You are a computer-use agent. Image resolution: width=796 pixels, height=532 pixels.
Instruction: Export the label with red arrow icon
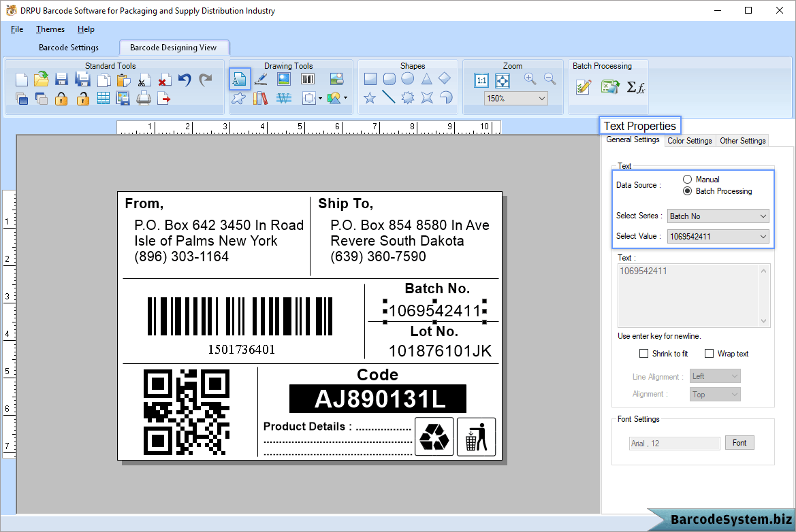(164, 99)
